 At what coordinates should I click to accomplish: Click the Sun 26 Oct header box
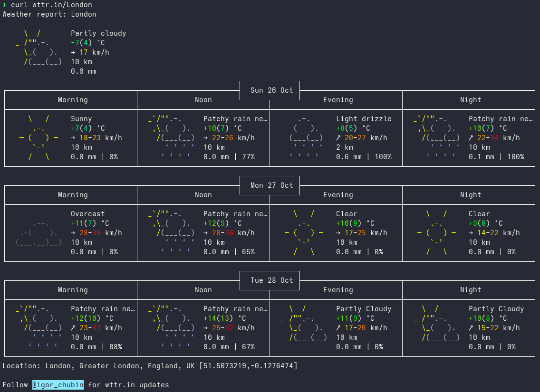[270, 90]
